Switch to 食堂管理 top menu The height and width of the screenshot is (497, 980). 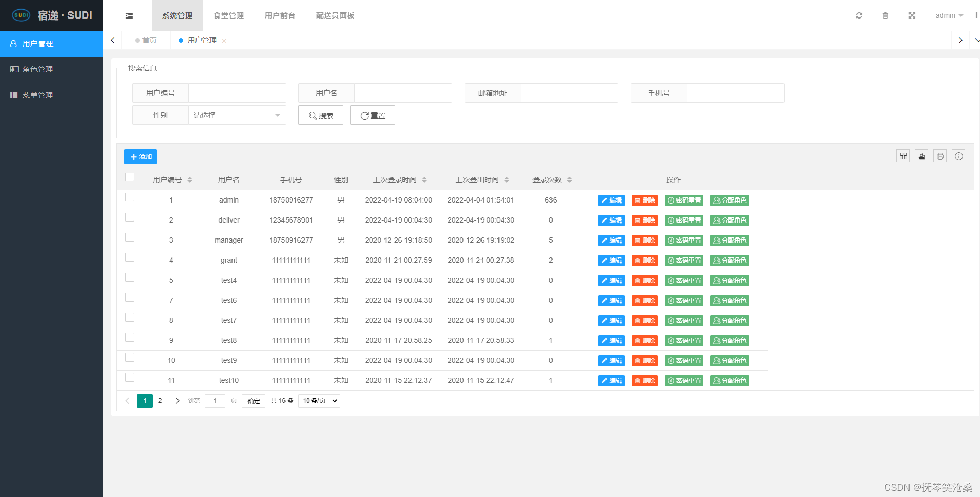point(229,15)
